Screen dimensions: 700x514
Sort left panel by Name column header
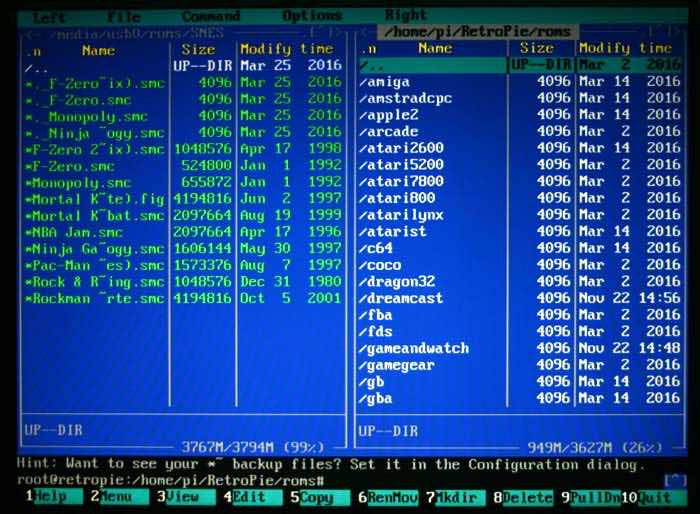coord(98,50)
